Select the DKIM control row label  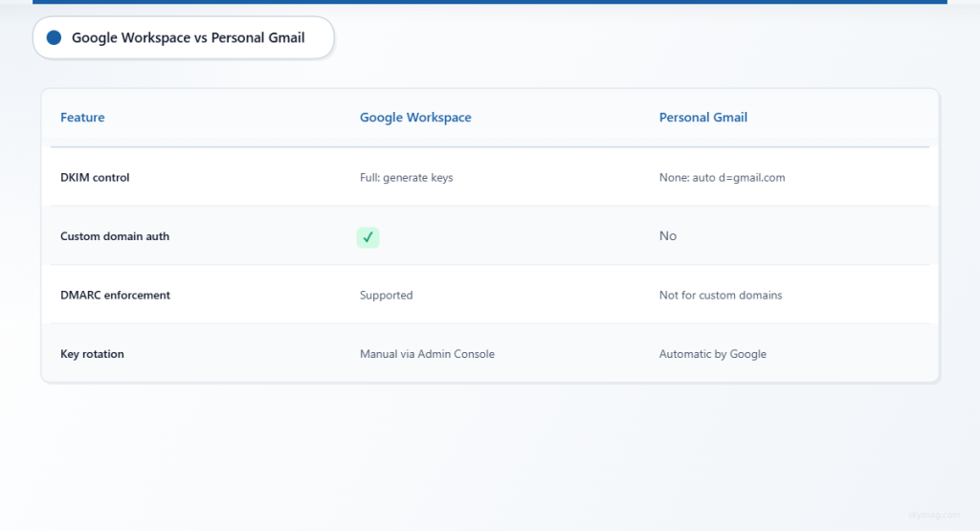click(95, 177)
